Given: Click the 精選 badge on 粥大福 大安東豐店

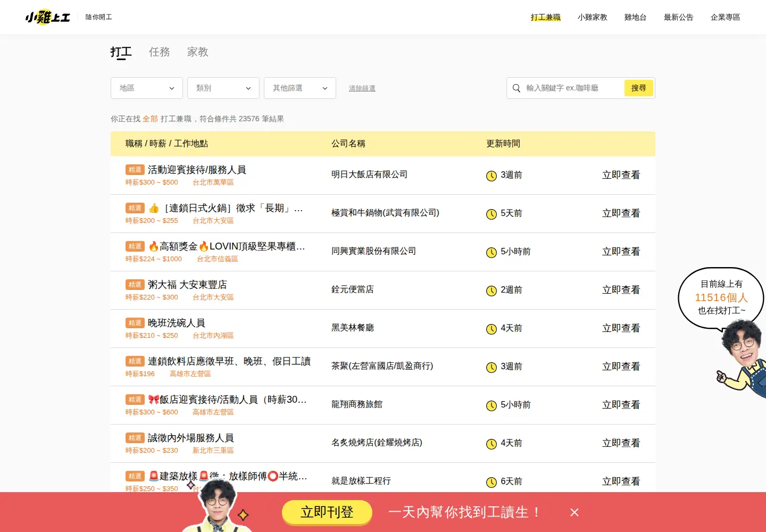Looking at the screenshot, I should tap(135, 285).
